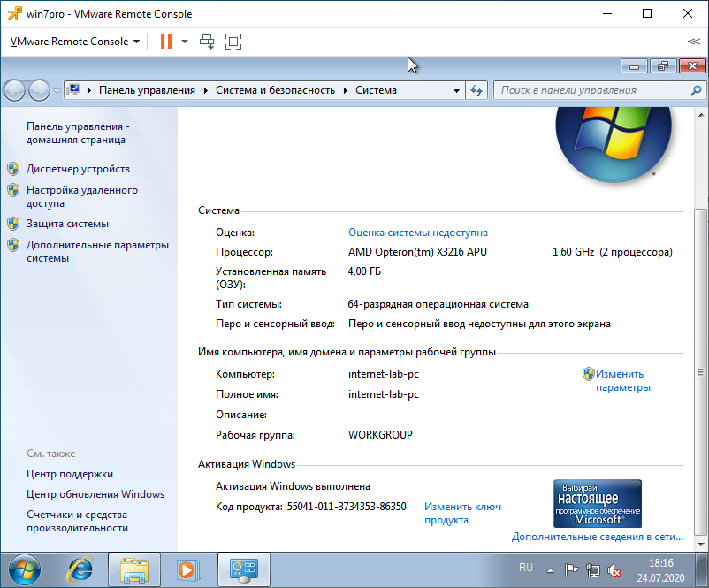Image resolution: width=709 pixels, height=588 pixels.
Task: Open Windows Explorer from the taskbar
Action: pos(134,570)
